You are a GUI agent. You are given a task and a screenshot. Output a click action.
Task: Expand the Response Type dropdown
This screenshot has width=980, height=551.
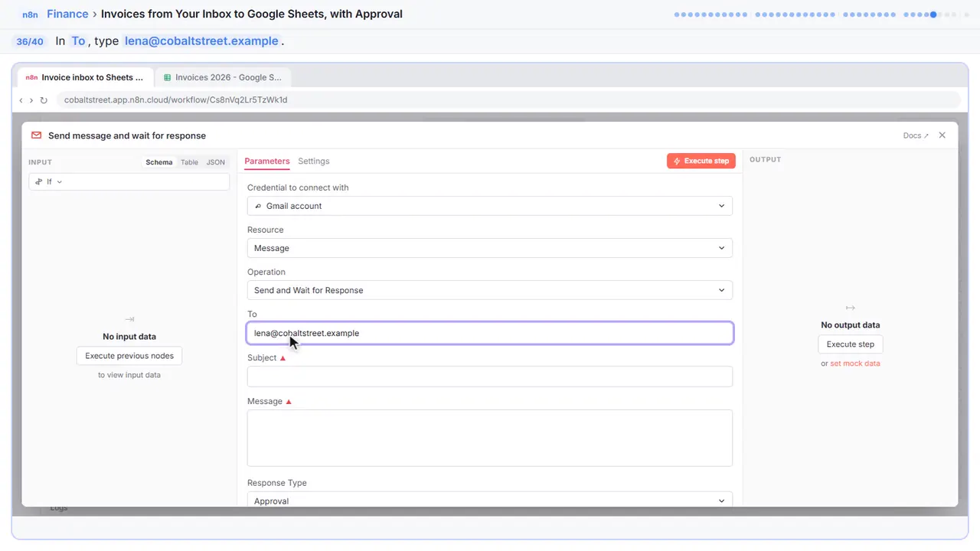[490, 500]
